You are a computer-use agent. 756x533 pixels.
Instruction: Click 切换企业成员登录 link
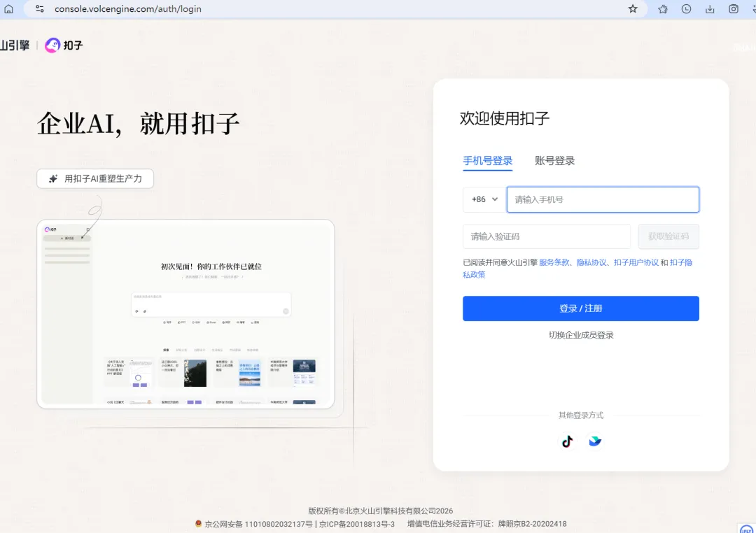[580, 335]
